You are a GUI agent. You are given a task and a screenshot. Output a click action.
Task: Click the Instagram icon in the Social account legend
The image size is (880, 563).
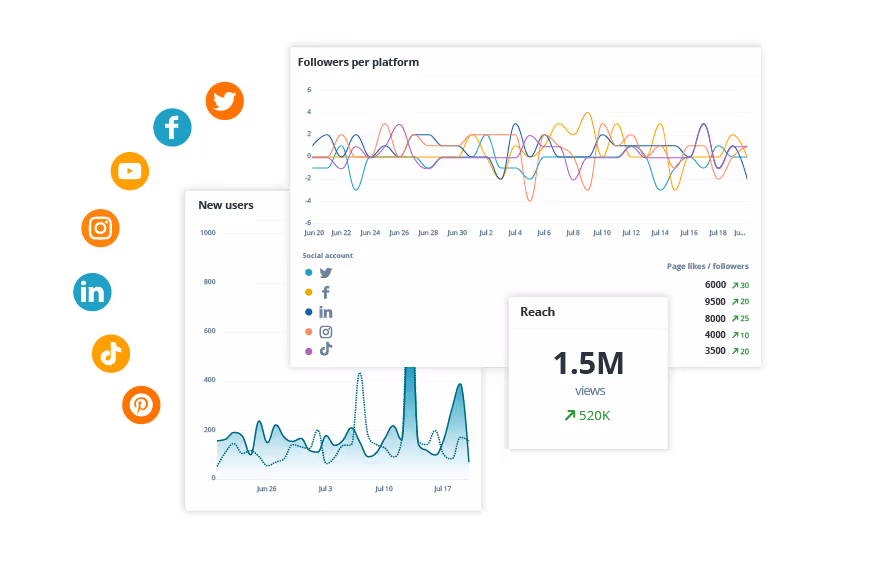(326, 332)
